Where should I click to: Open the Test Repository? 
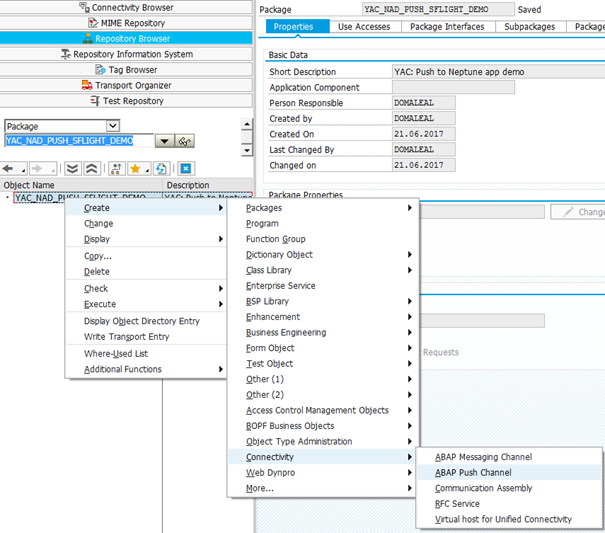[x=126, y=101]
